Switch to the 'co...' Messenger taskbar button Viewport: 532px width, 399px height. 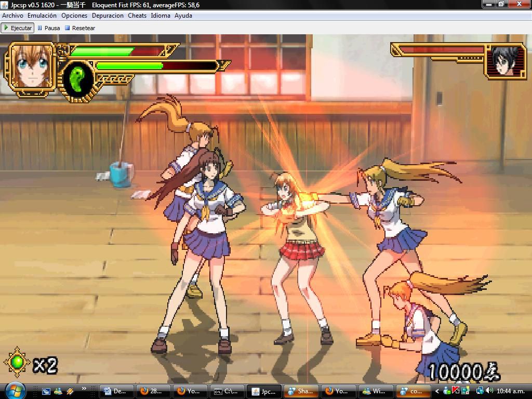(x=412, y=391)
